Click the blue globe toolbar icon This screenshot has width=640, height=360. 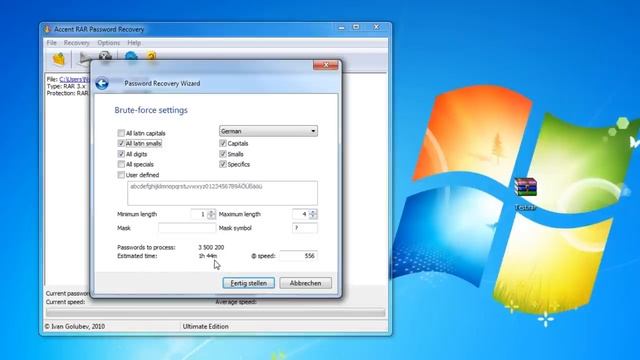(131, 57)
